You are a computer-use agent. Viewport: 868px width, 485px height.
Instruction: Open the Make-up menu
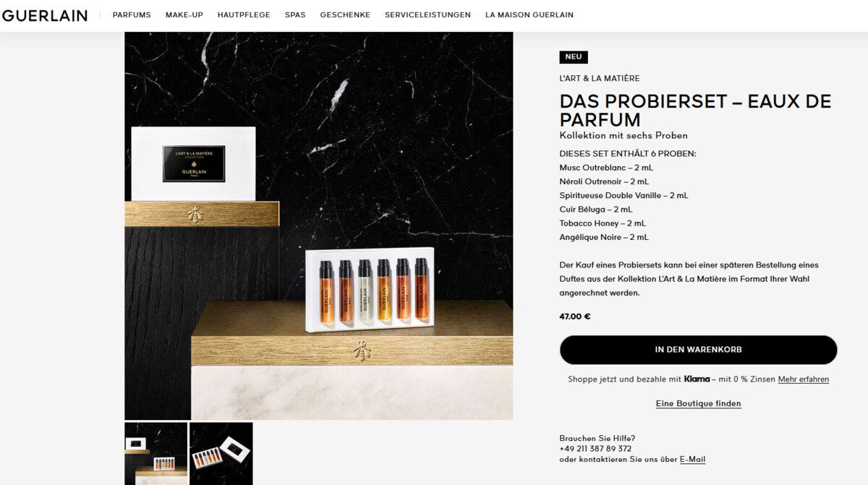184,15
